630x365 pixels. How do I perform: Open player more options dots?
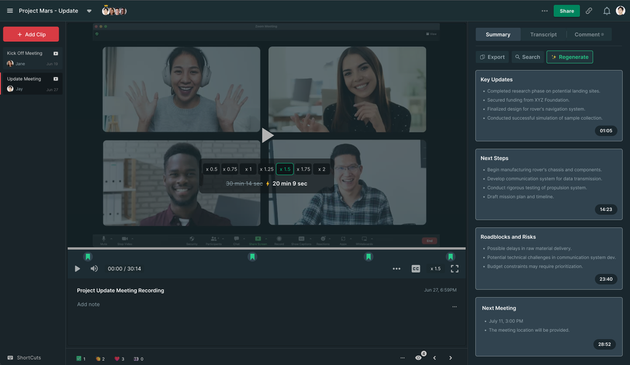click(396, 269)
